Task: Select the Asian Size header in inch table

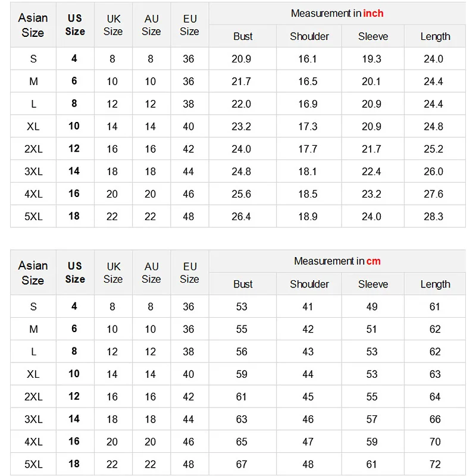Action: (33, 25)
